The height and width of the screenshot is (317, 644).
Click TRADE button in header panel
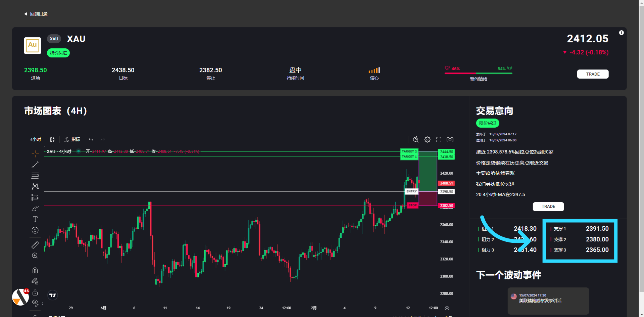click(593, 74)
